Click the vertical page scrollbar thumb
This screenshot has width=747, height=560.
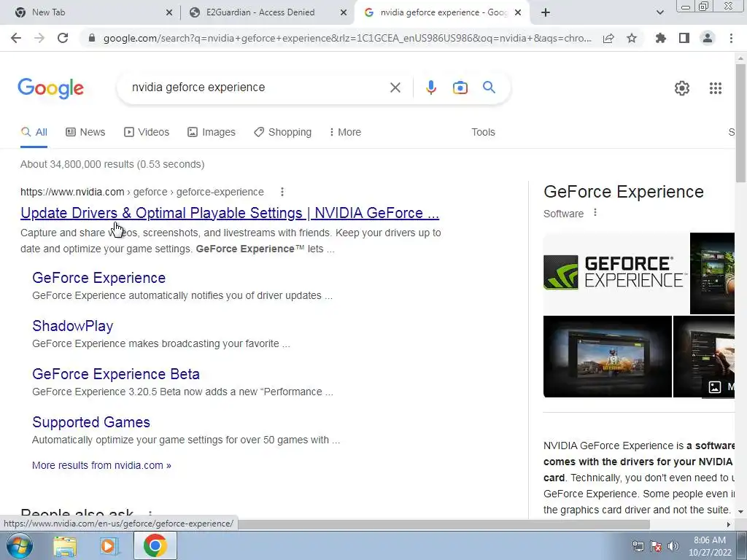pyautogui.click(x=740, y=122)
